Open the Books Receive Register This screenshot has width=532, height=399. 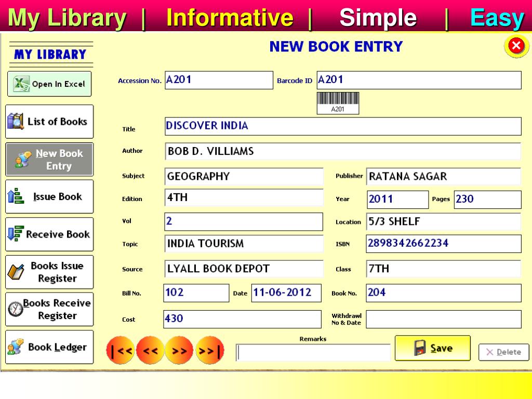point(49,310)
